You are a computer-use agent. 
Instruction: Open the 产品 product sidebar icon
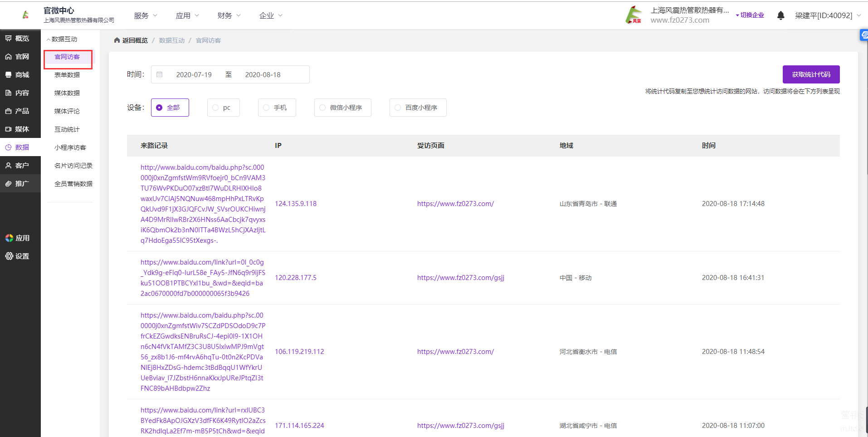point(9,111)
